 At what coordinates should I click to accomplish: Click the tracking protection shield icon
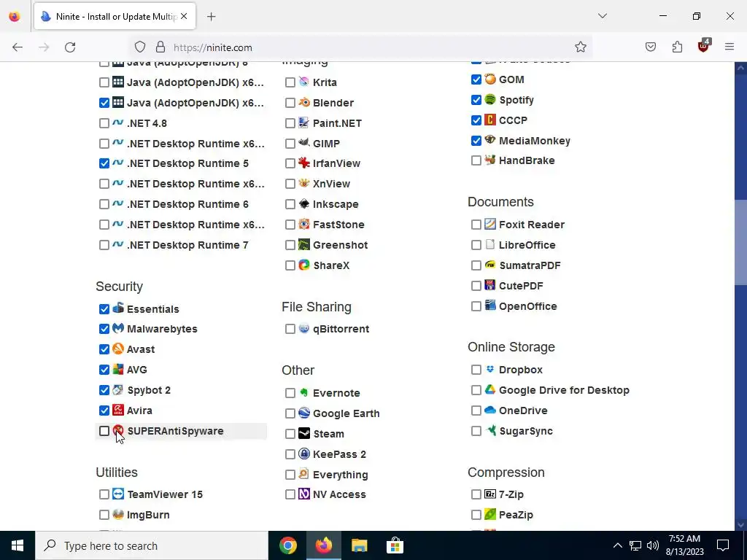tap(139, 47)
